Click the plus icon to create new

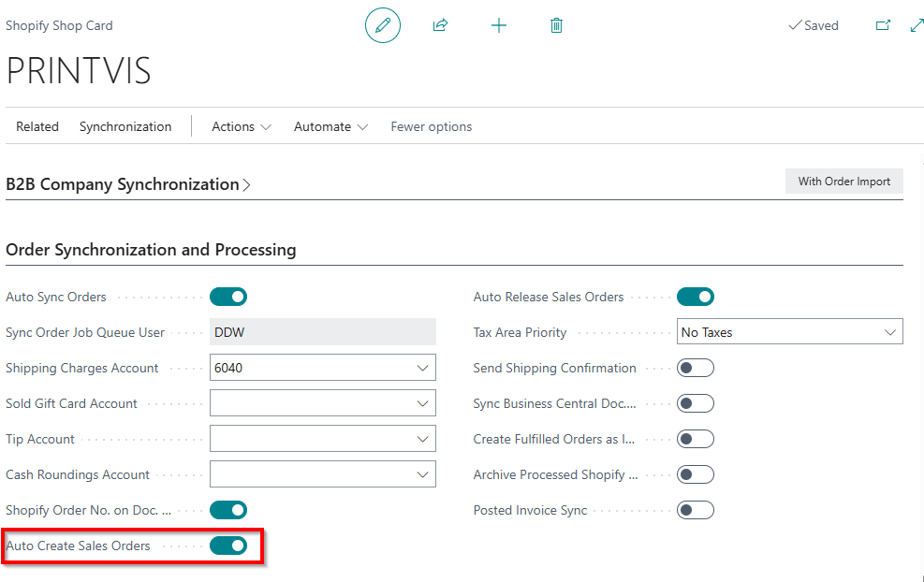click(499, 25)
